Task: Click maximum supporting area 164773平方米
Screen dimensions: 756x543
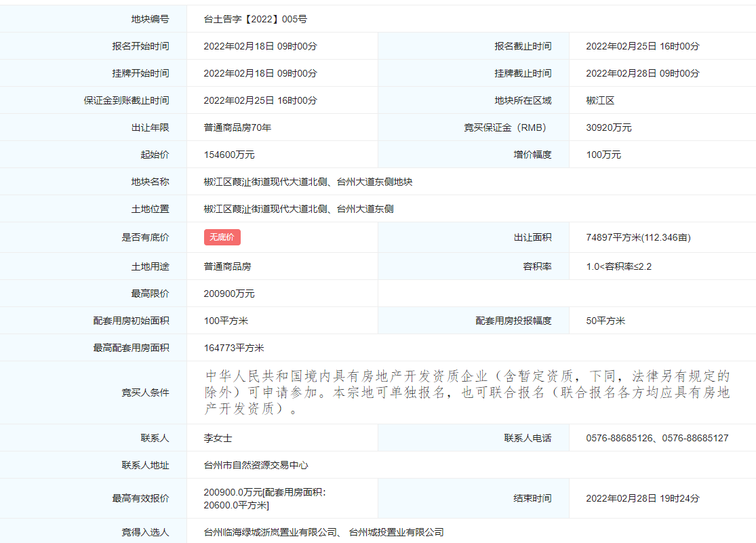Action: pos(234,348)
